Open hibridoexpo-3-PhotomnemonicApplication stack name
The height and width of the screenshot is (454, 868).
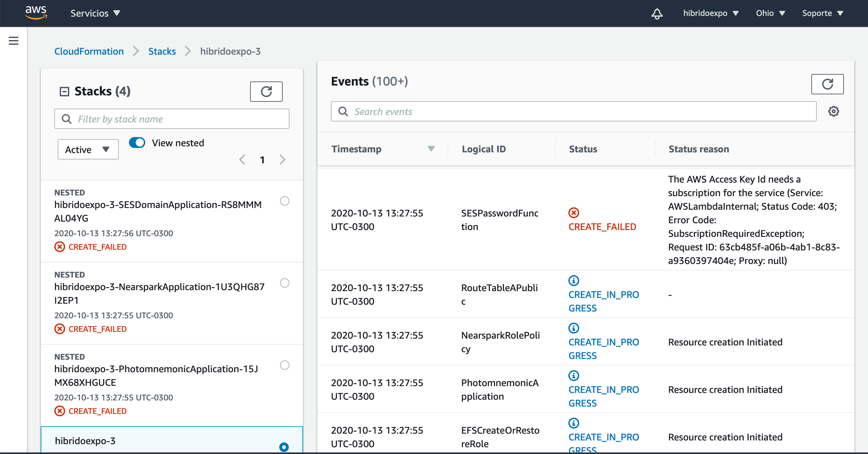156,376
